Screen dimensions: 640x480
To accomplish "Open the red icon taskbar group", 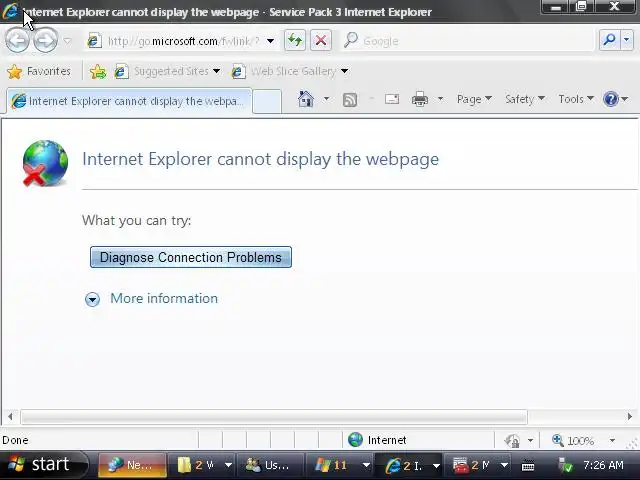I will (x=479, y=465).
